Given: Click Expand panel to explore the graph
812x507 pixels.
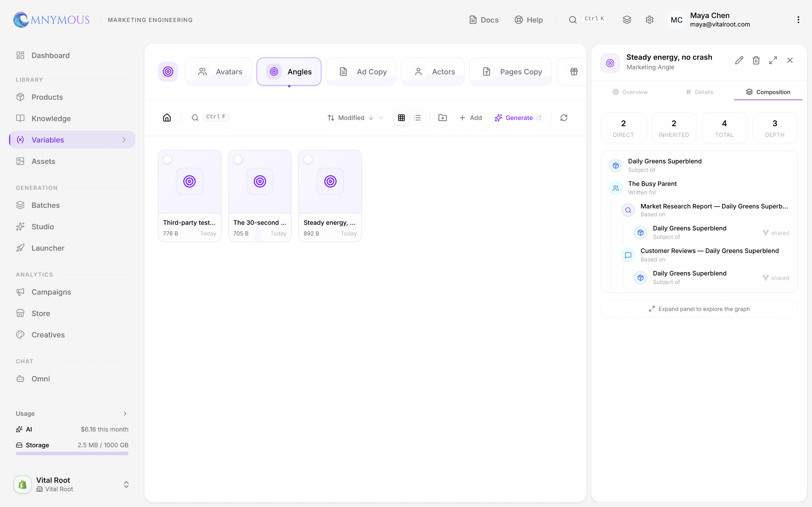Looking at the screenshot, I should [x=699, y=309].
